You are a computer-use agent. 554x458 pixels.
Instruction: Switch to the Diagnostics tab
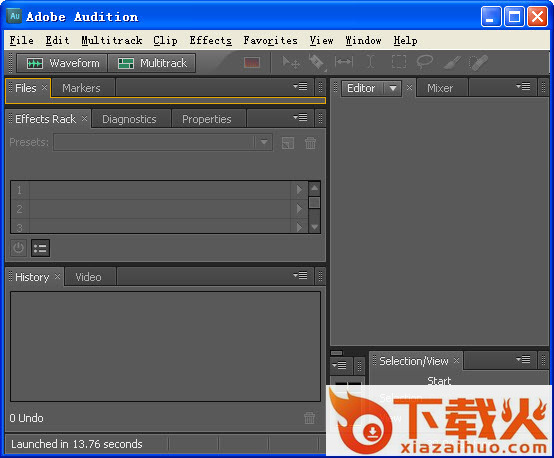coord(129,119)
